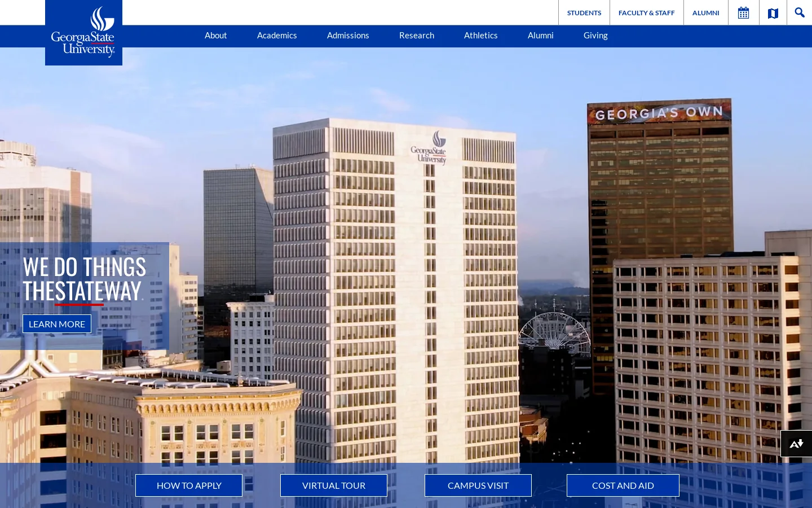Image resolution: width=812 pixels, height=508 pixels.
Task: Visit the top-bar Alumni link
Action: (x=705, y=12)
